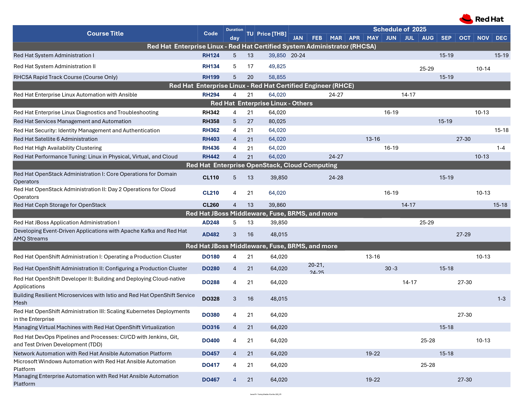This screenshot has height=411, width=532.
Task: Click course code DO457
Action: (x=211, y=353)
